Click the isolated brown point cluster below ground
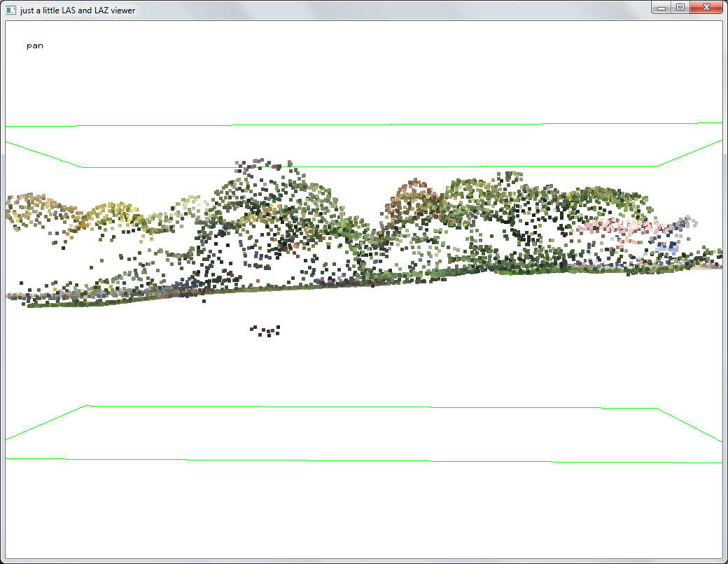The width and height of the screenshot is (728, 564). (x=266, y=330)
